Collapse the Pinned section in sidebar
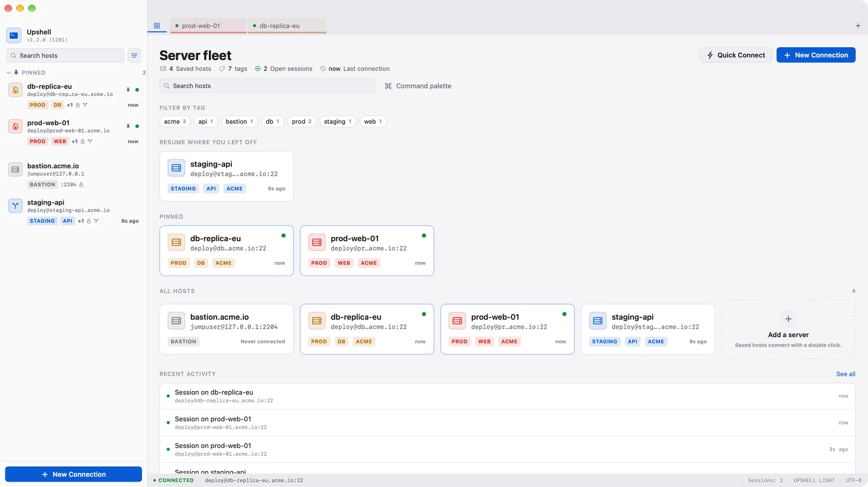The width and height of the screenshot is (868, 487). tap(9, 73)
